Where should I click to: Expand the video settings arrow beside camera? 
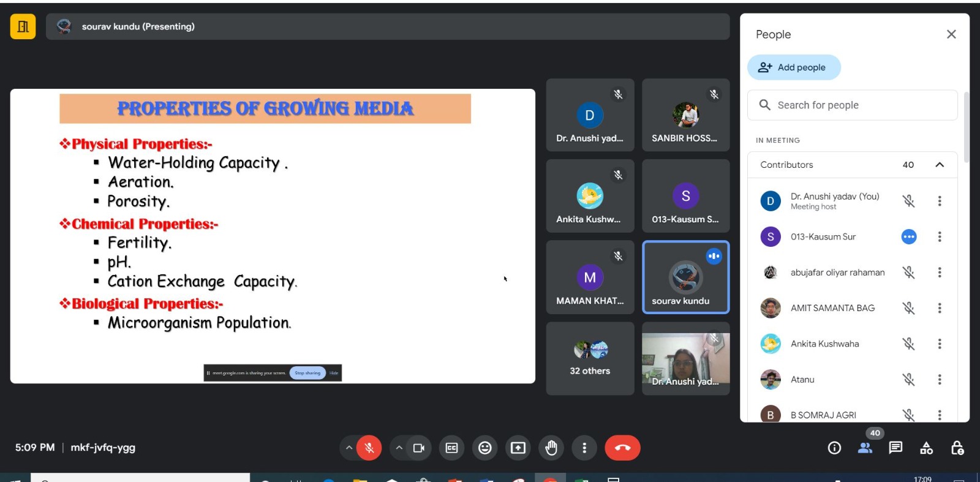[x=399, y=448]
